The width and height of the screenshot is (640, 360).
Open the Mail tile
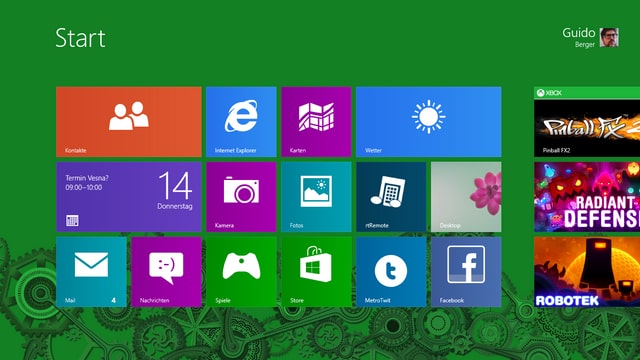click(x=91, y=272)
